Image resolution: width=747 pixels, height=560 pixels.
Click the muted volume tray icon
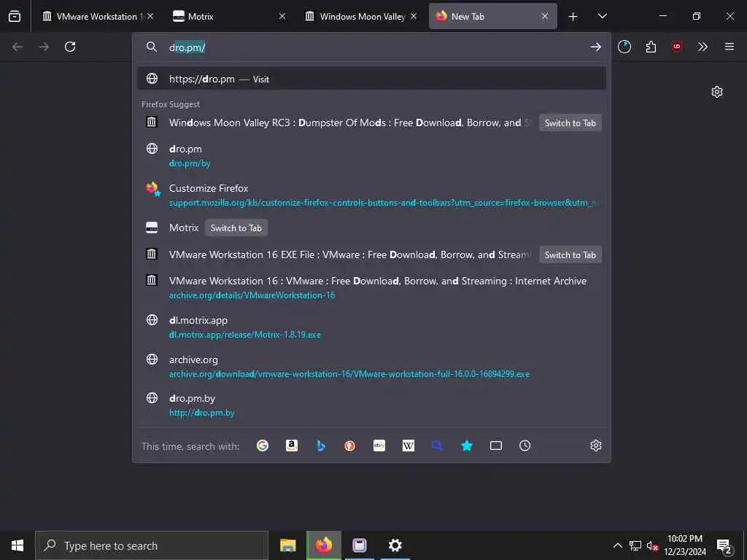tap(652, 545)
